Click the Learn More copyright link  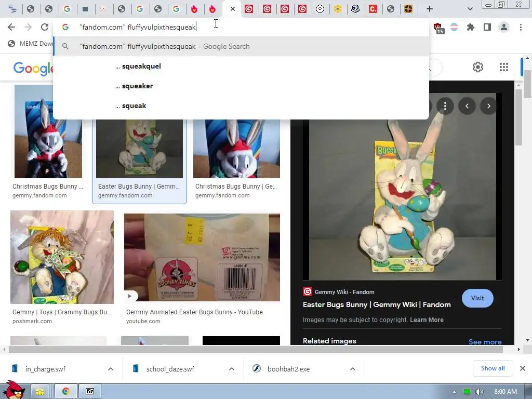click(x=427, y=320)
